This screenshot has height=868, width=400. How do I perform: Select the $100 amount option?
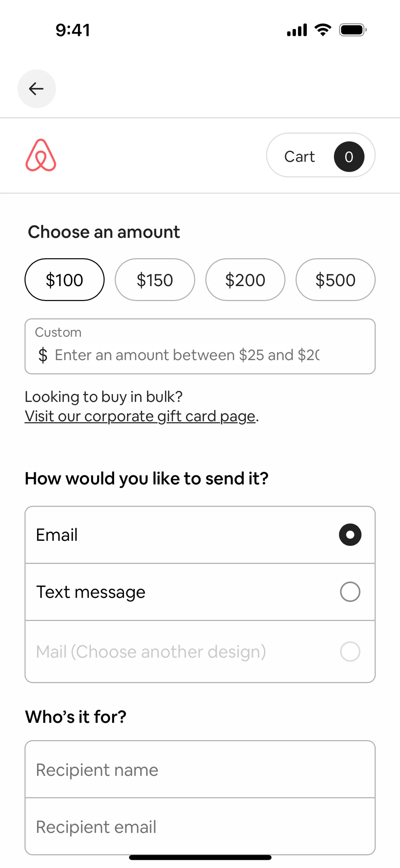(x=64, y=280)
